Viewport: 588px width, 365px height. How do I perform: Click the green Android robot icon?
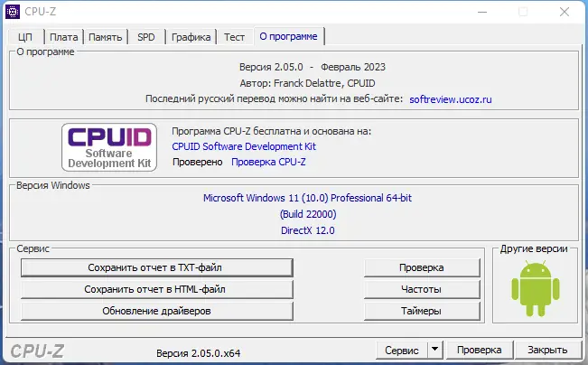[x=535, y=289]
